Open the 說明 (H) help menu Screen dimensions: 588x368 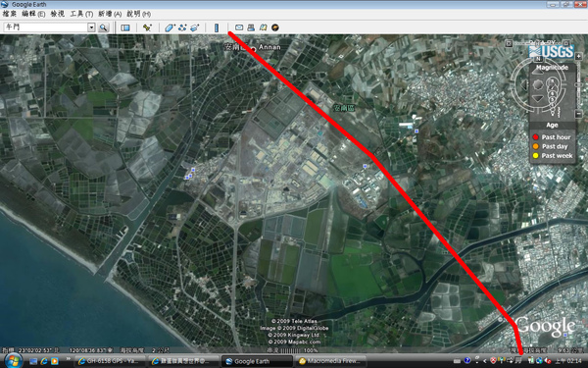pyautogui.click(x=138, y=14)
